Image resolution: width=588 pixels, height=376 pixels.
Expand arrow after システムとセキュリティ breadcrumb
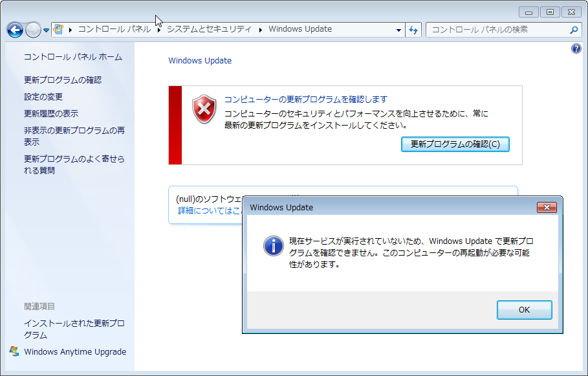pos(260,29)
